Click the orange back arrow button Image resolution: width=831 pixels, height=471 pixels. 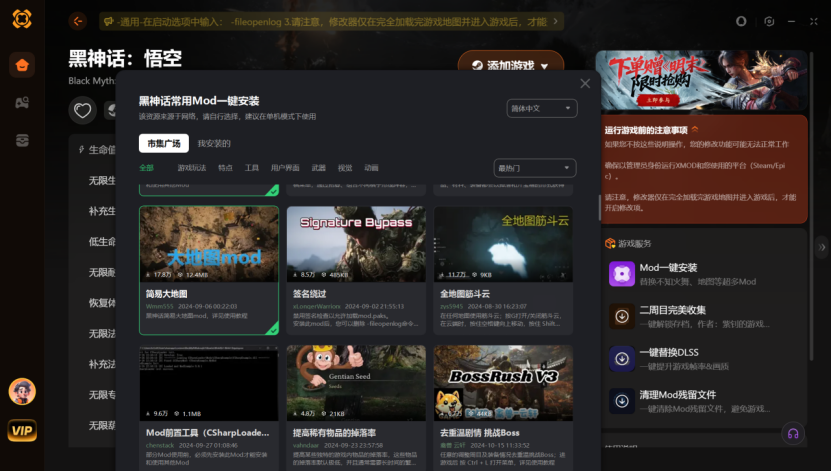point(78,21)
